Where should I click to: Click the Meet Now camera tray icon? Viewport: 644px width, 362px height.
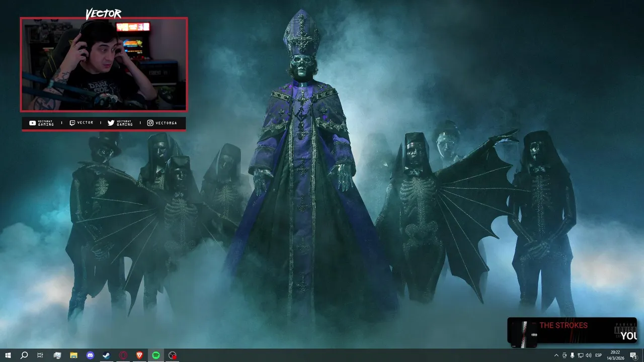(x=565, y=355)
